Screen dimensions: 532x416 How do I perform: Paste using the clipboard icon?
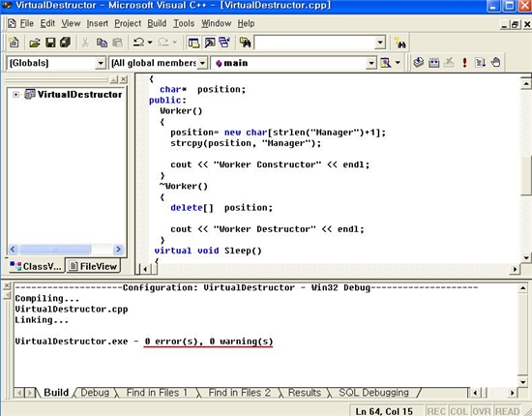117,43
